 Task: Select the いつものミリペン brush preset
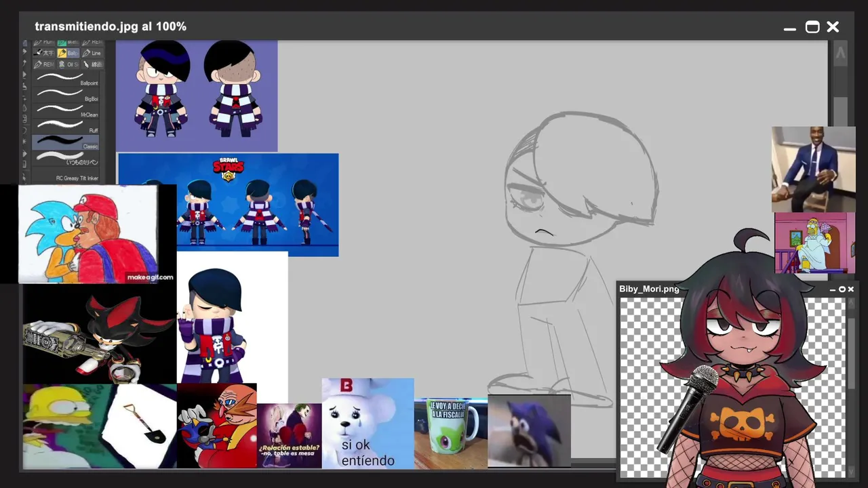click(66, 158)
